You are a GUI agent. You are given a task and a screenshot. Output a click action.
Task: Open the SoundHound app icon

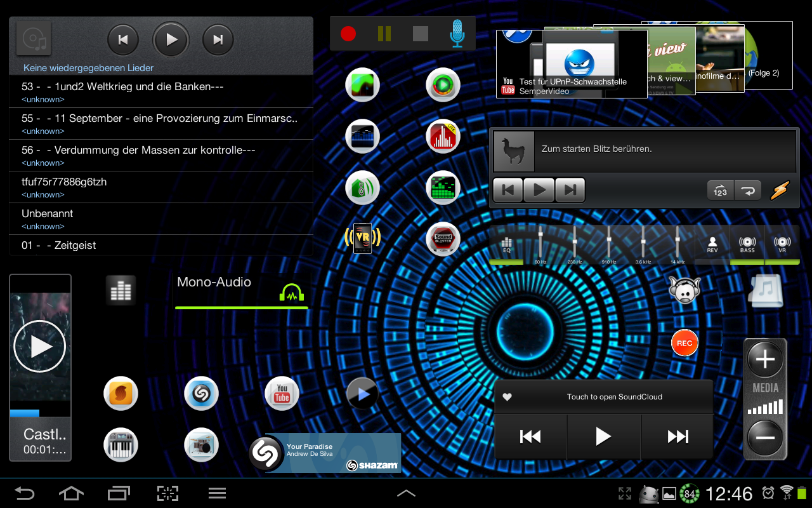pos(121,394)
